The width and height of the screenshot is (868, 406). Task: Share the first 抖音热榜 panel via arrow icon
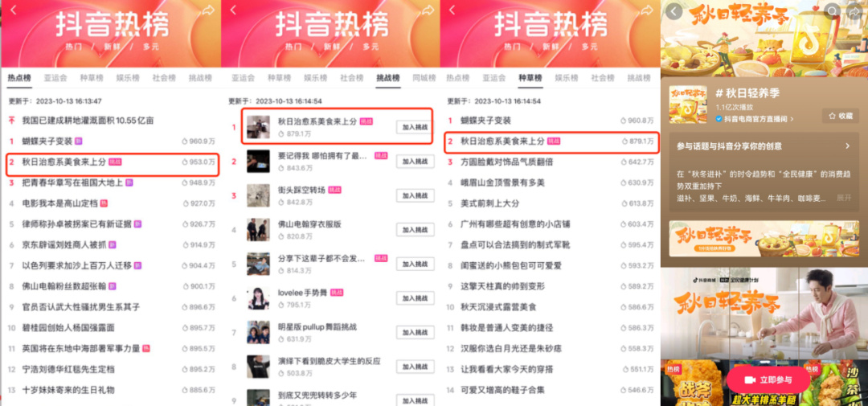(x=208, y=10)
